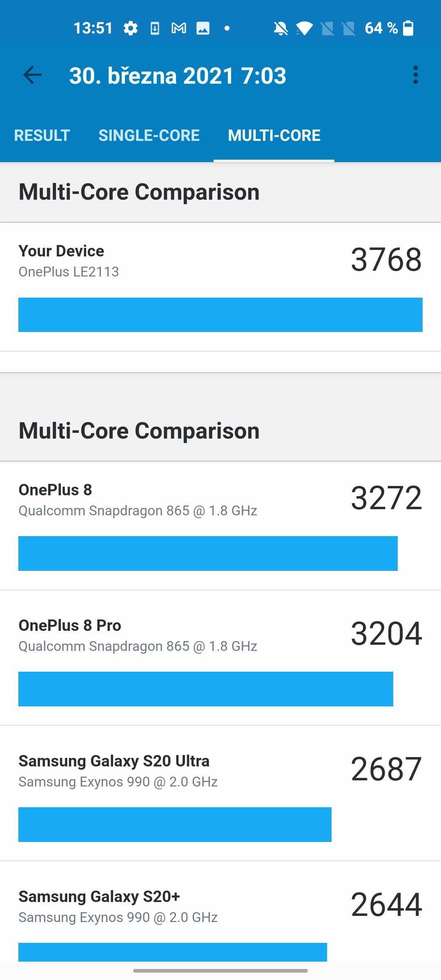This screenshot has height=980, width=441.
Task: Click the Your Device blue score bar
Action: click(x=220, y=314)
